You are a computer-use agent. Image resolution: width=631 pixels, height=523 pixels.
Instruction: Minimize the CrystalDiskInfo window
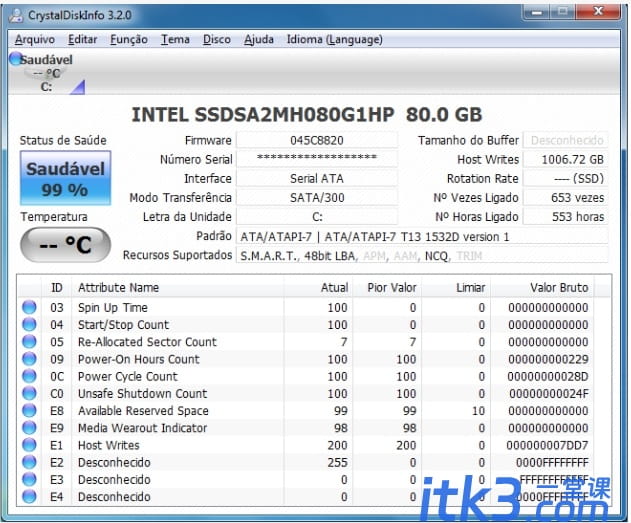click(536, 12)
